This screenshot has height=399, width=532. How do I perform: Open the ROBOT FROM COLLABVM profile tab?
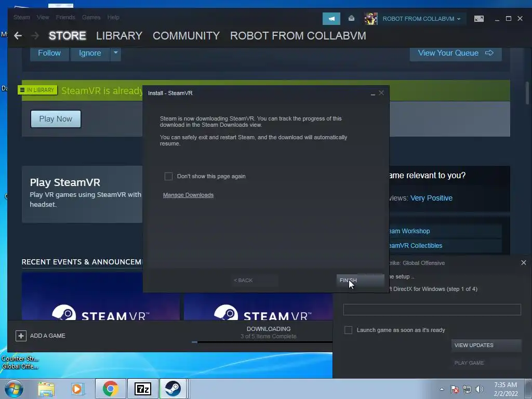(x=298, y=36)
